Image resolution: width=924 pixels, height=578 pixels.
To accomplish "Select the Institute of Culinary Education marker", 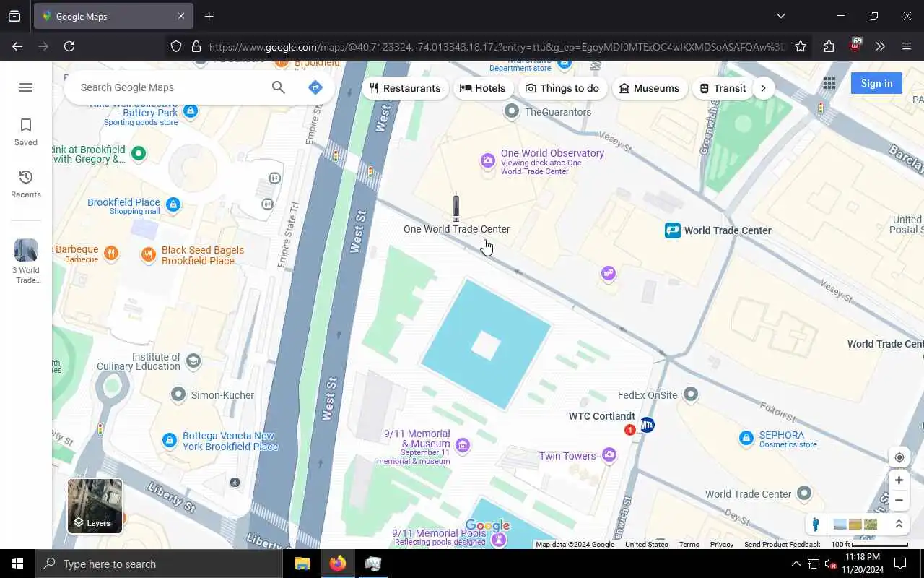I will coord(193,361).
